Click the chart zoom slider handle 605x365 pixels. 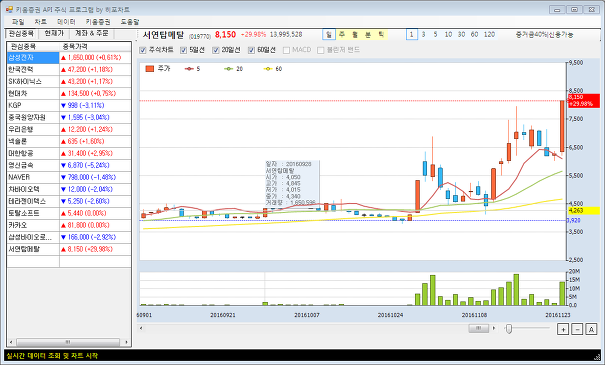pyautogui.click(x=509, y=329)
